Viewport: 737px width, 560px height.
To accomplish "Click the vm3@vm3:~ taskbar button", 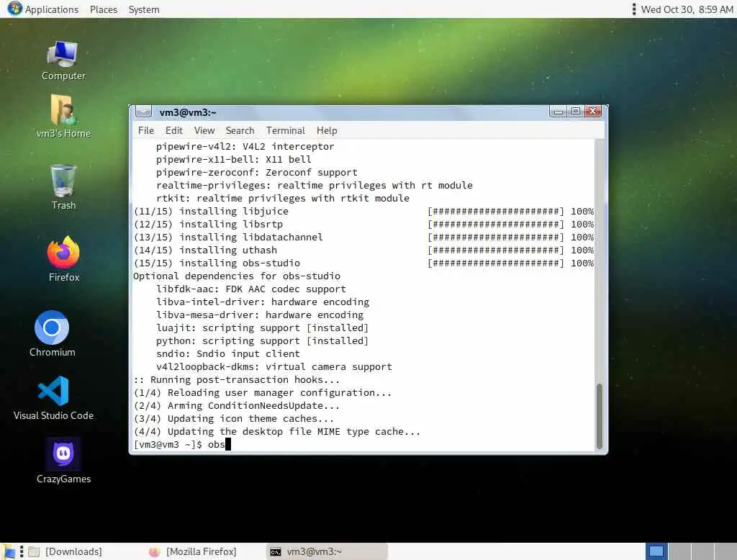I will 327,551.
